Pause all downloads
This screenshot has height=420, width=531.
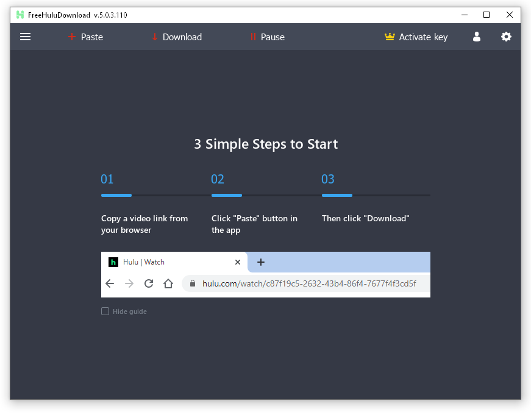[x=267, y=37]
